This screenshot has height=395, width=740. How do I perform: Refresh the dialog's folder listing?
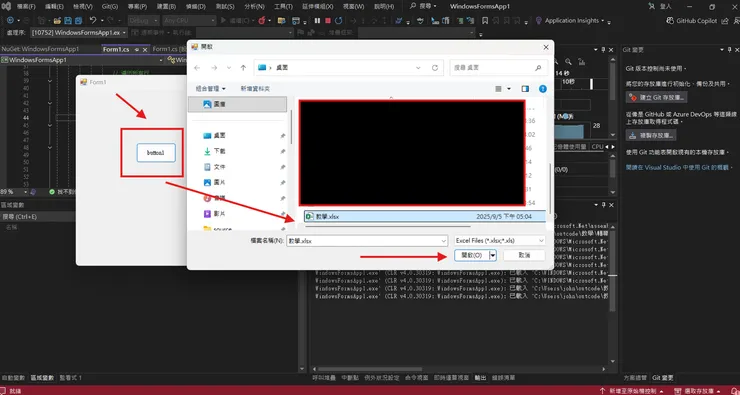click(435, 68)
